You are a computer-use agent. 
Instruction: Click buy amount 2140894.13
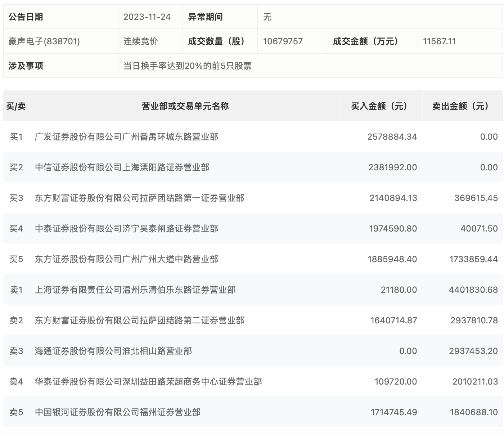pyautogui.click(x=393, y=198)
